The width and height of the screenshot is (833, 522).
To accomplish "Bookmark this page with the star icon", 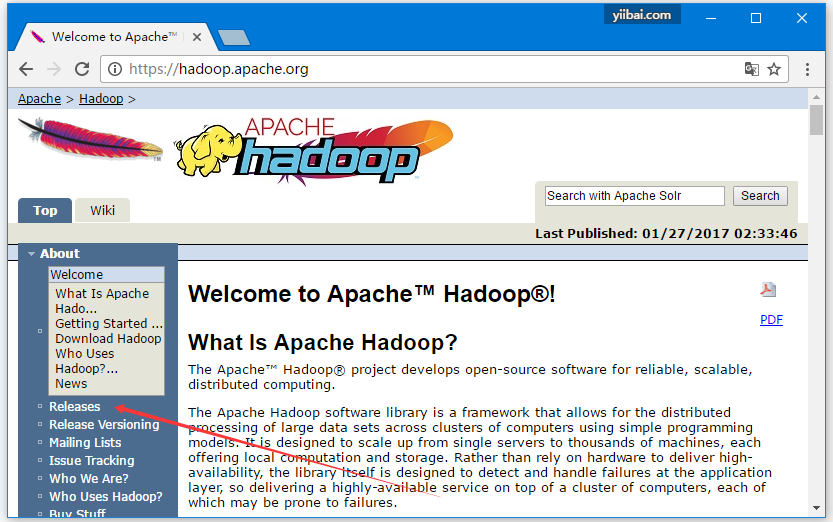I will tap(774, 69).
